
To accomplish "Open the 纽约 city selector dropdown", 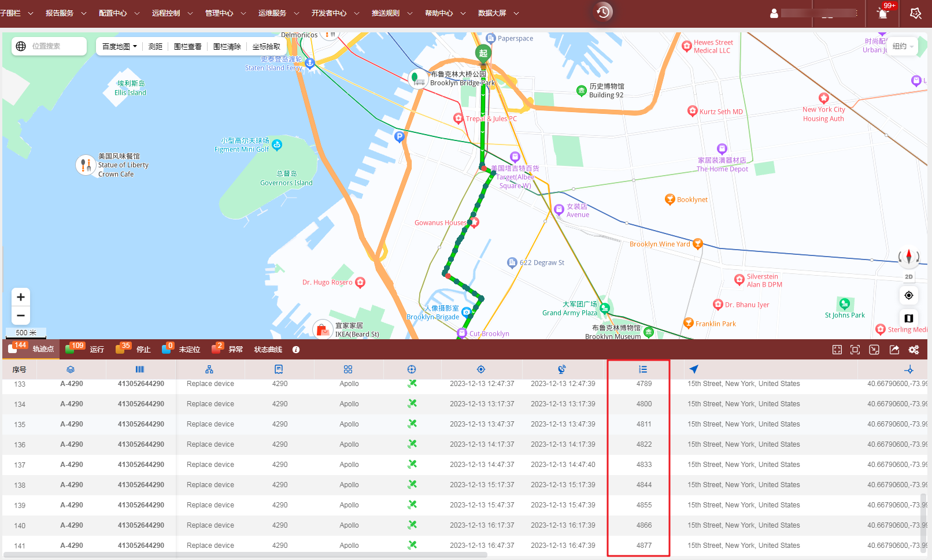I will click(x=903, y=46).
